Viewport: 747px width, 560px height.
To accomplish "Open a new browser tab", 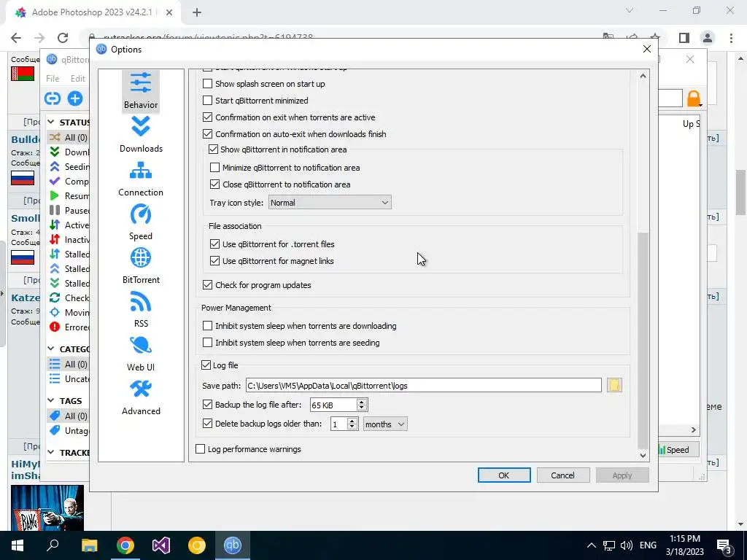I will pos(197,12).
